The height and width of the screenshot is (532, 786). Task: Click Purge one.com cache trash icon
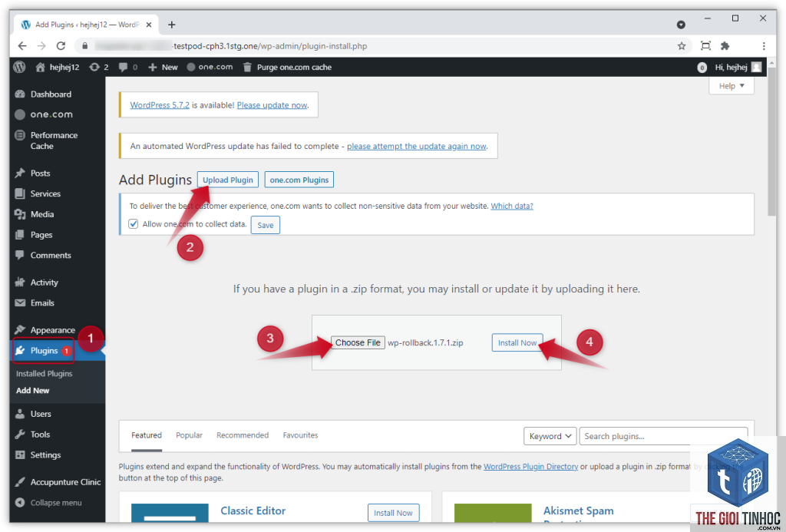pyautogui.click(x=247, y=68)
